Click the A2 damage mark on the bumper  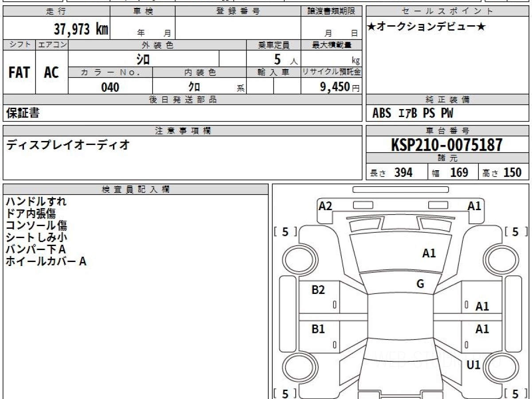[x=325, y=206]
